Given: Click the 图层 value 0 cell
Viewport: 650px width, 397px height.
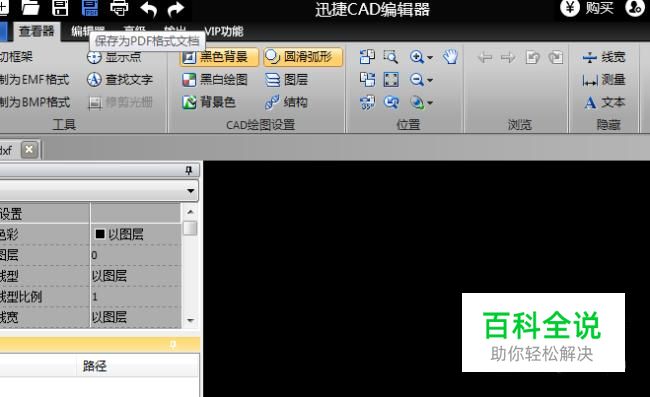Looking at the screenshot, I should (x=136, y=255).
